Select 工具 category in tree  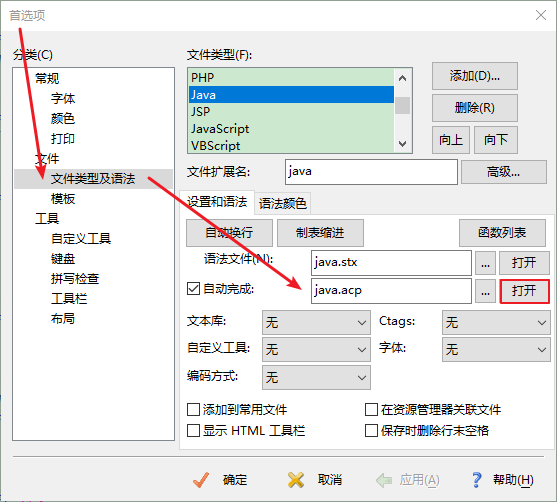pos(47,218)
